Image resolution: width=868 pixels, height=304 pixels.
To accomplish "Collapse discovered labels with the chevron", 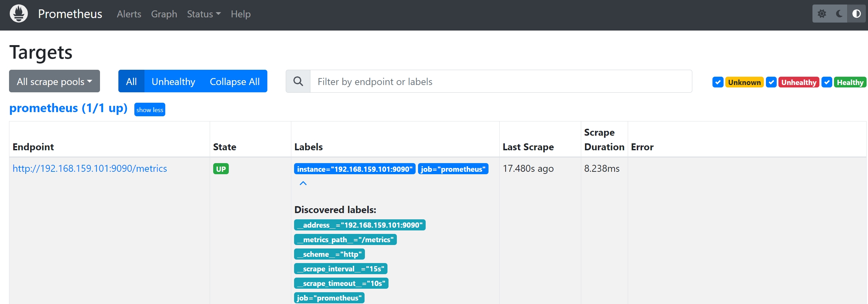I will click(x=303, y=183).
